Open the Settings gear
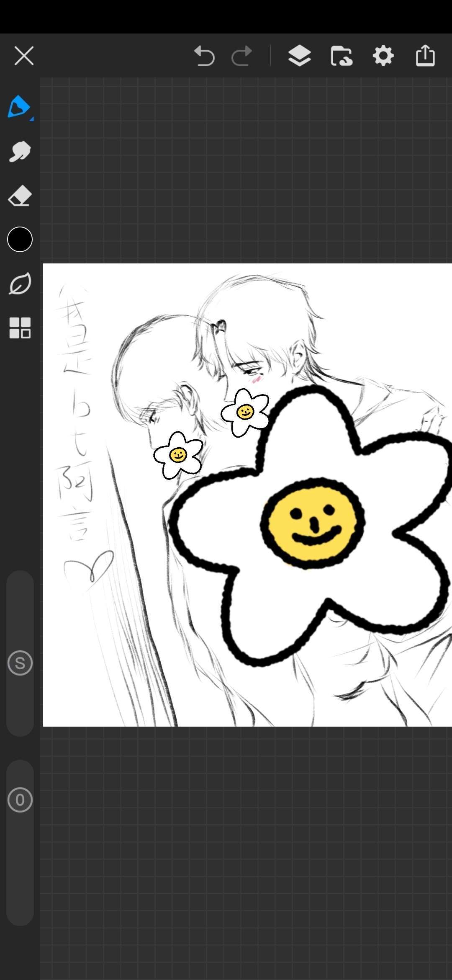This screenshot has width=452, height=980. pyautogui.click(x=383, y=56)
